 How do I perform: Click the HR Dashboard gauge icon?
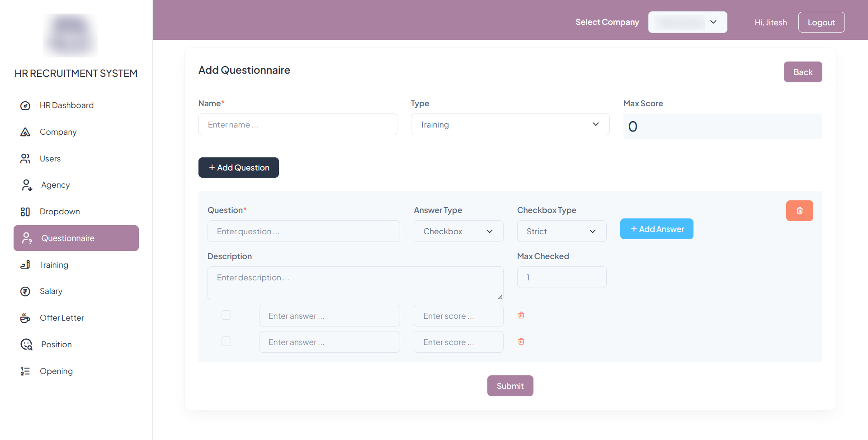(25, 105)
